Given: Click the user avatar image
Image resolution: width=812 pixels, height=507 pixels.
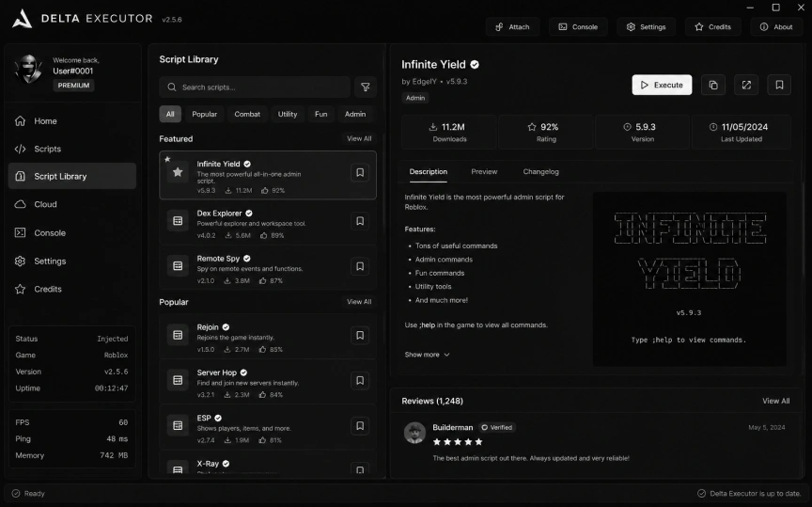Looking at the screenshot, I should 29,69.
